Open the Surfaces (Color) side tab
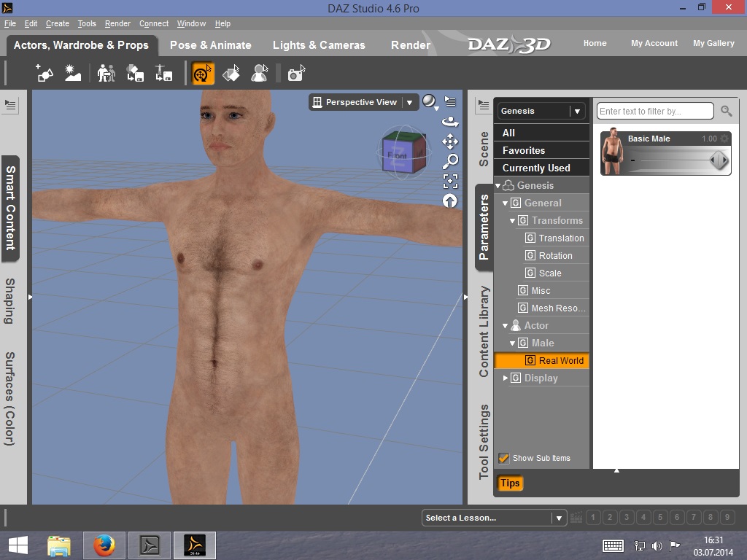Screen dimensions: 747x560 point(10,399)
